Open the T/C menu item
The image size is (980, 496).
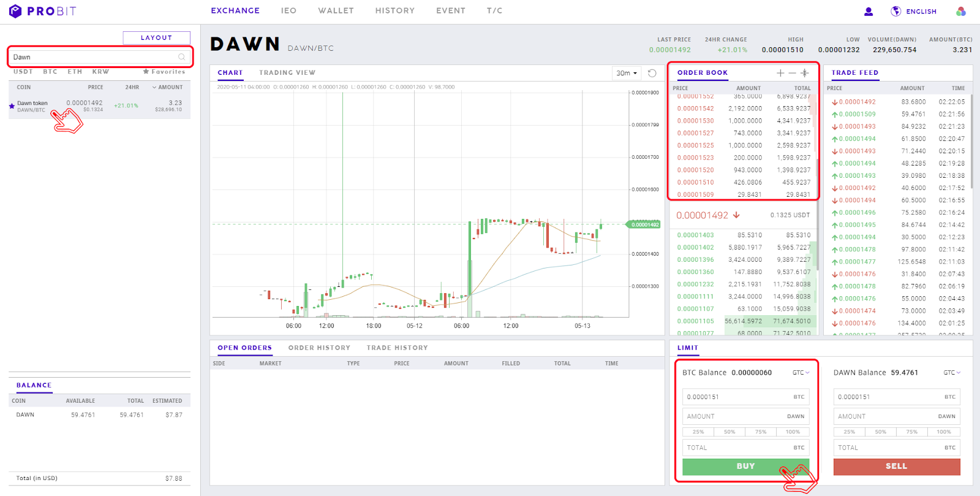pos(494,10)
